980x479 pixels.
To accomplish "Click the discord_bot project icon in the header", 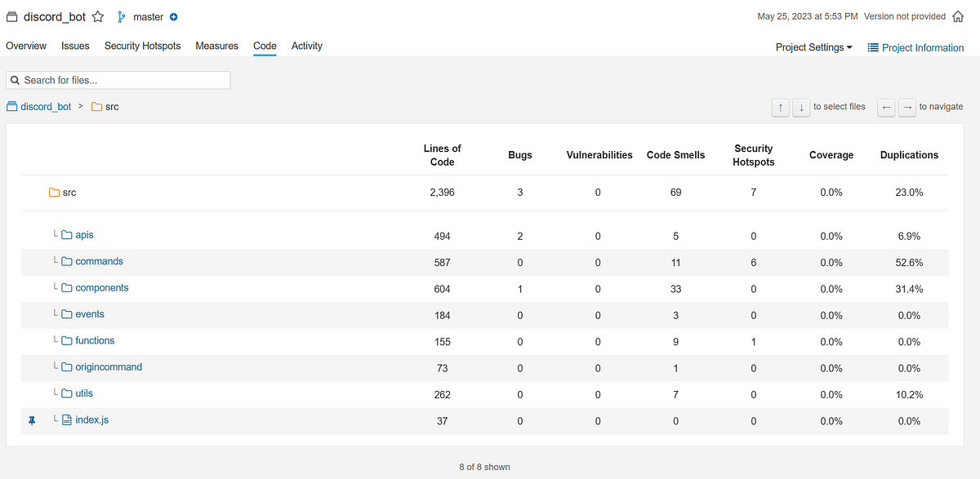I will [x=11, y=16].
